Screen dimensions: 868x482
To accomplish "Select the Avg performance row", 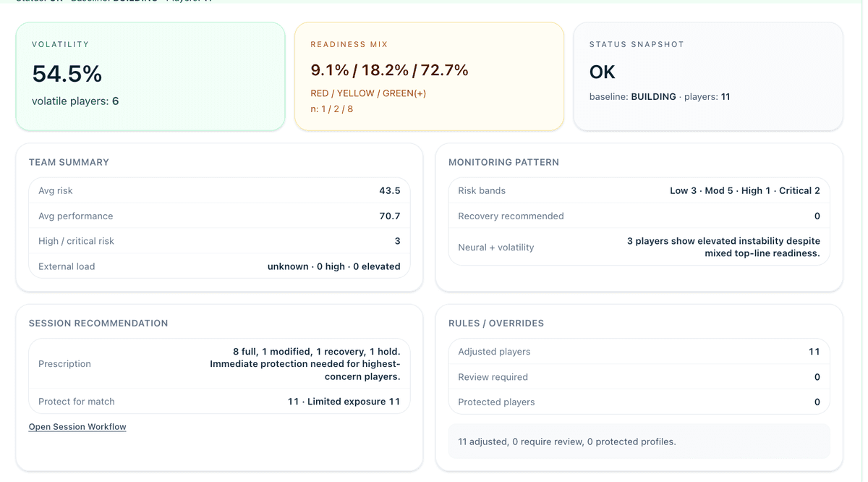I will [x=219, y=216].
